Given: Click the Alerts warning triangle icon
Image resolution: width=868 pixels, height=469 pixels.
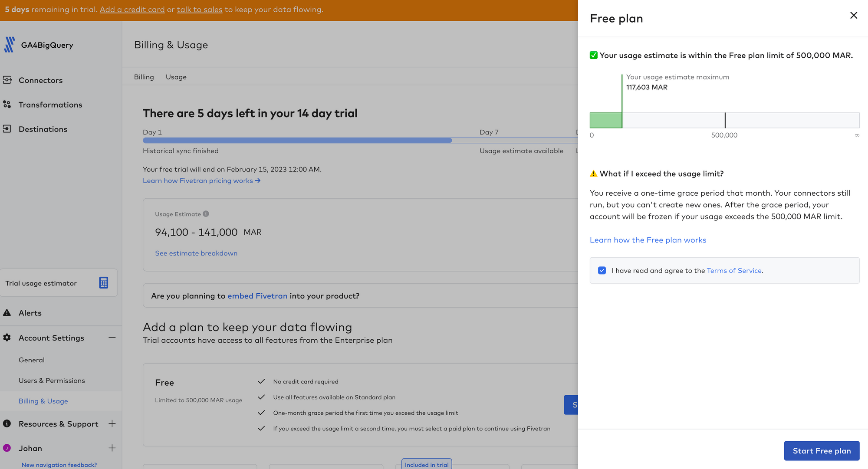Looking at the screenshot, I should click(7, 313).
